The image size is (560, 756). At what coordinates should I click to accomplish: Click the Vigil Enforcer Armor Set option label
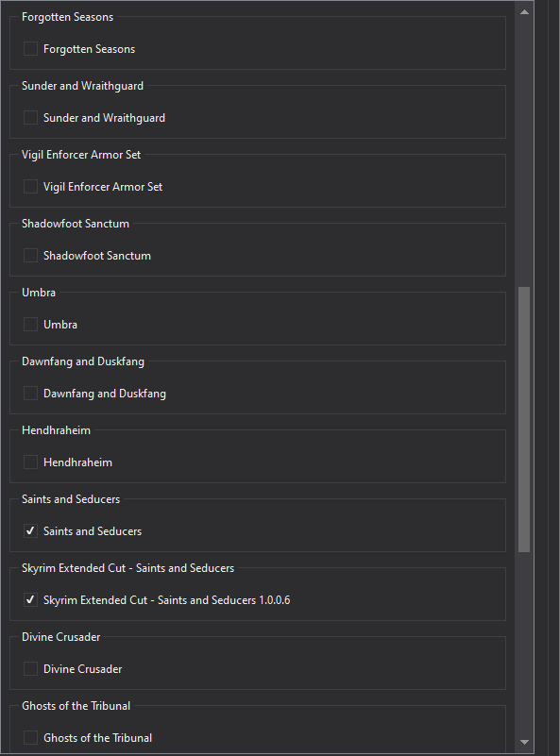103,187
